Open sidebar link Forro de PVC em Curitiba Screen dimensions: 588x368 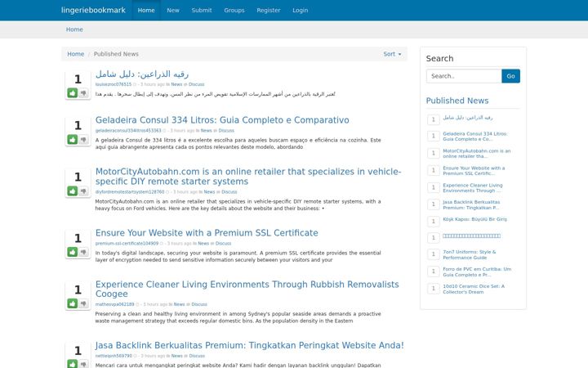(477, 272)
